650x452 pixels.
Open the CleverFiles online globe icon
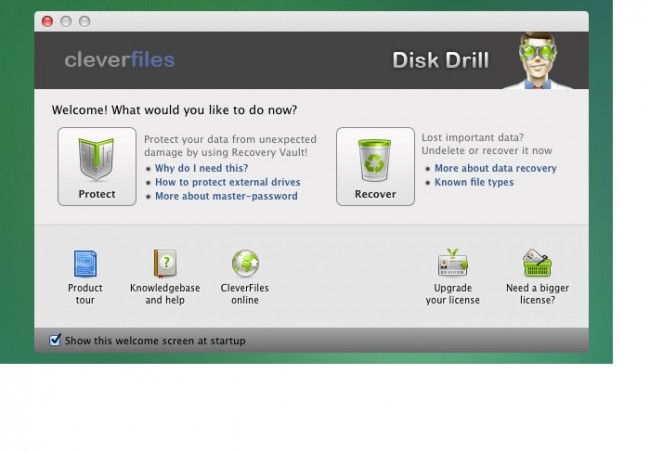(245, 263)
